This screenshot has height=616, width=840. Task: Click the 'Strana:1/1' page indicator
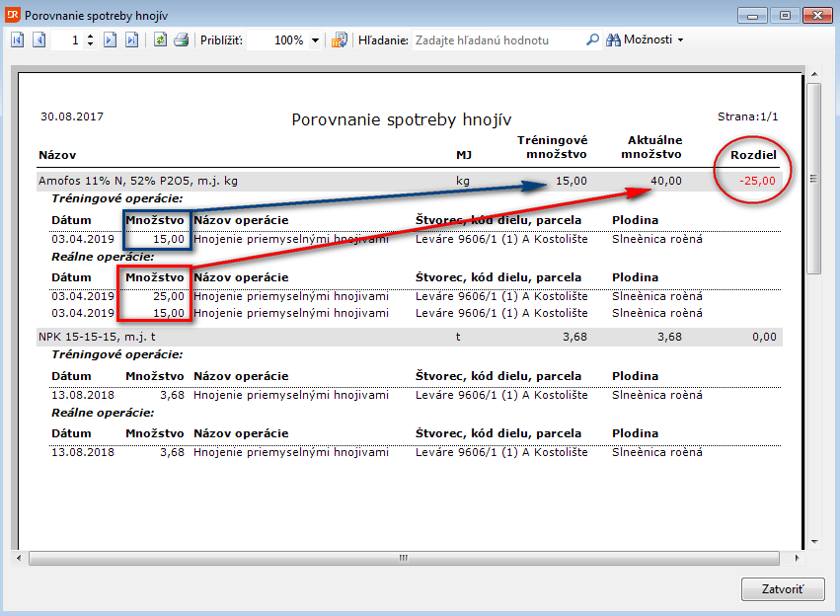click(x=748, y=116)
